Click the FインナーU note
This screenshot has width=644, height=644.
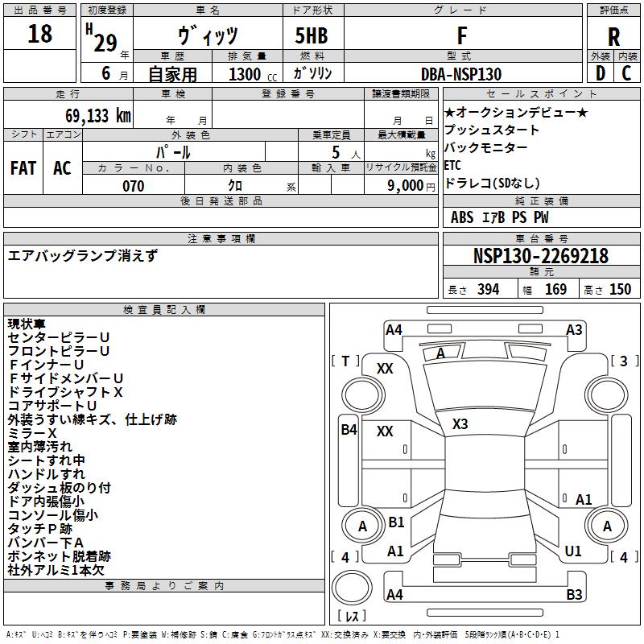(46, 365)
